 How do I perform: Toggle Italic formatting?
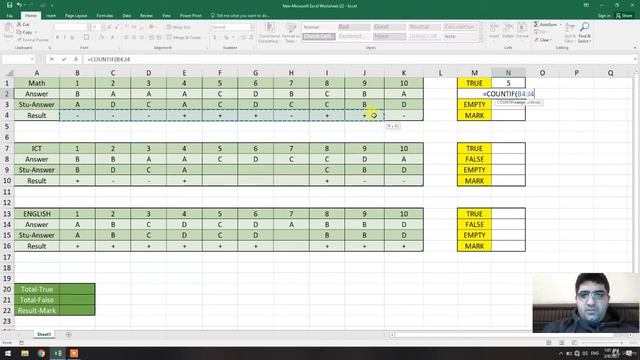pyautogui.click(x=64, y=37)
